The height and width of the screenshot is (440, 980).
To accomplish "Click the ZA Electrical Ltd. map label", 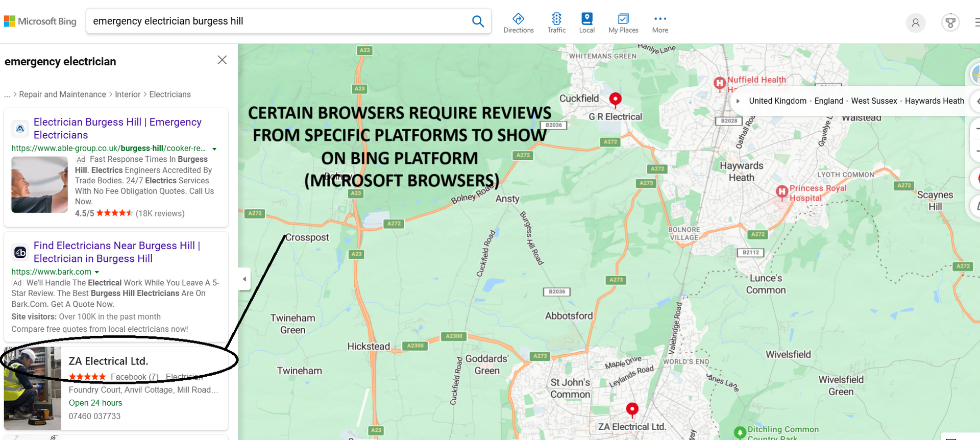I will coord(632,427).
